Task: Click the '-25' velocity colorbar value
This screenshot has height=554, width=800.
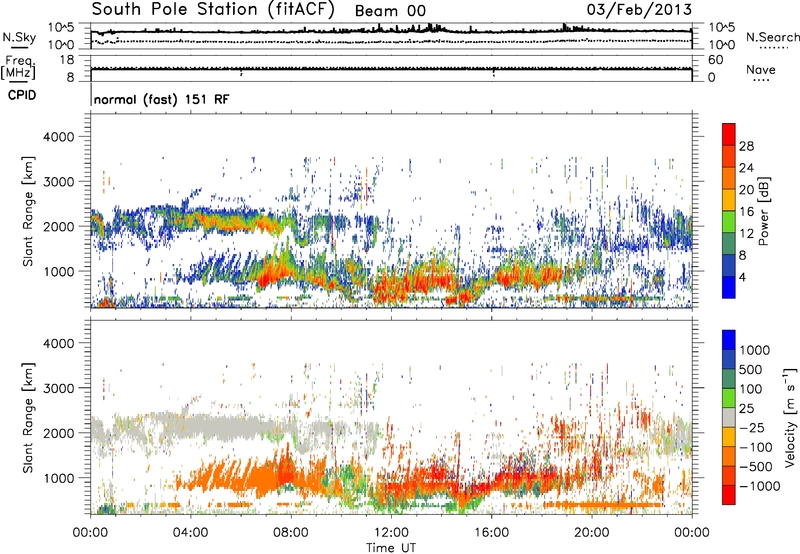Action: (753, 428)
